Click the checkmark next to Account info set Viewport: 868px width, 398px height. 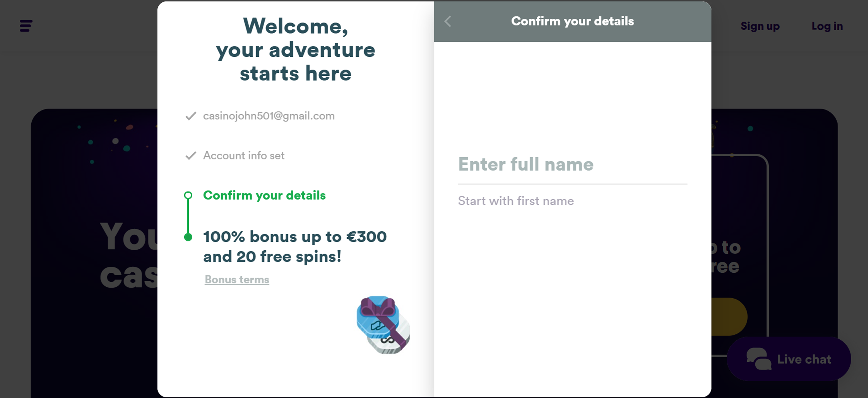pyautogui.click(x=191, y=155)
